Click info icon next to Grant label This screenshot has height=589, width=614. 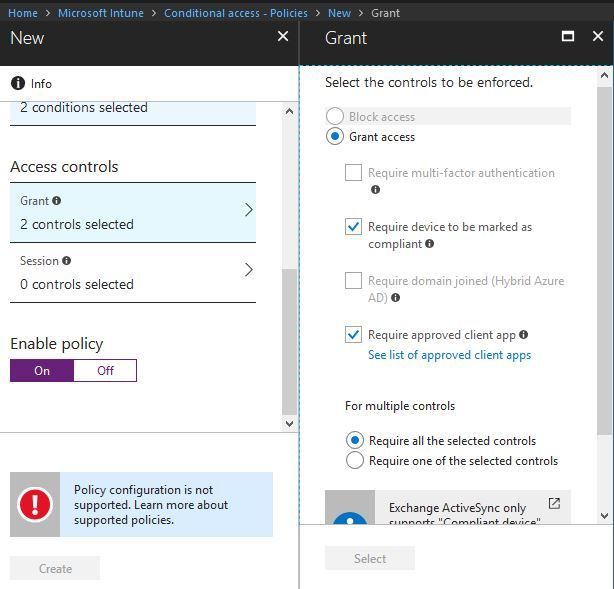click(57, 201)
